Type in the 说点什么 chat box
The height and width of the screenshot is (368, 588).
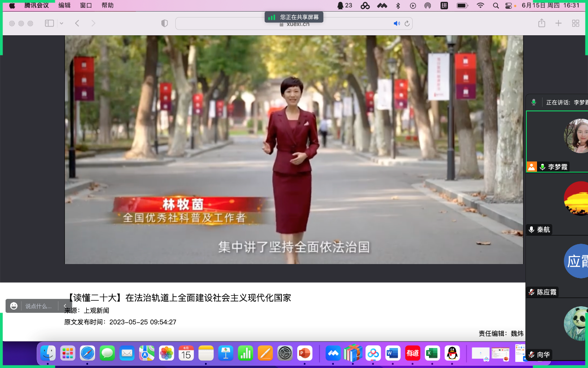tap(39, 306)
